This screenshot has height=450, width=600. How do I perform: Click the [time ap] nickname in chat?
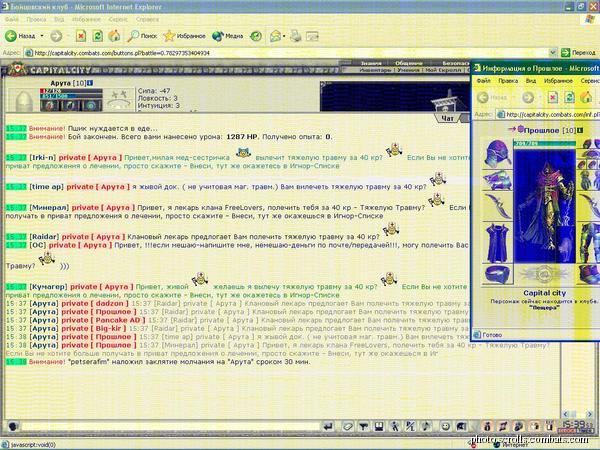pos(46,186)
